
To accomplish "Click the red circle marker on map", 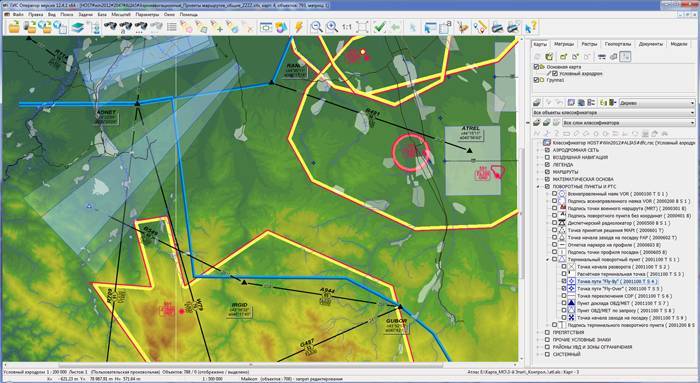I will point(411,152).
